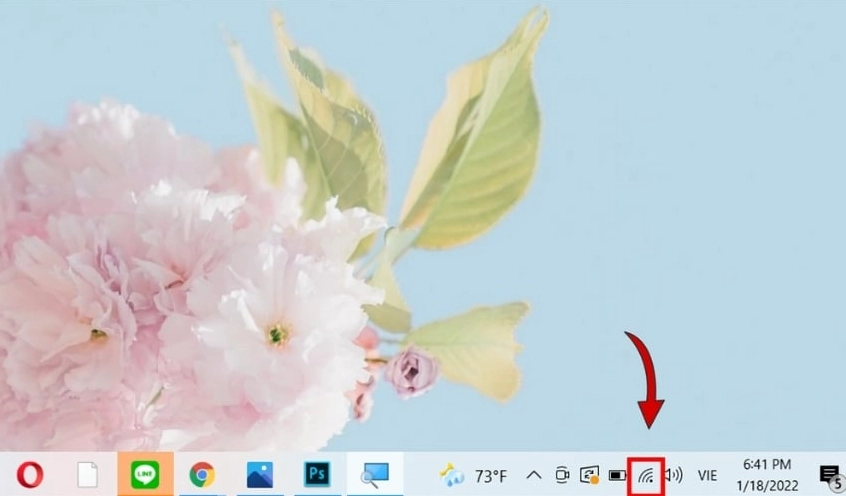Open the volume speaker control
Viewport: 846px width, 496px height.
673,475
